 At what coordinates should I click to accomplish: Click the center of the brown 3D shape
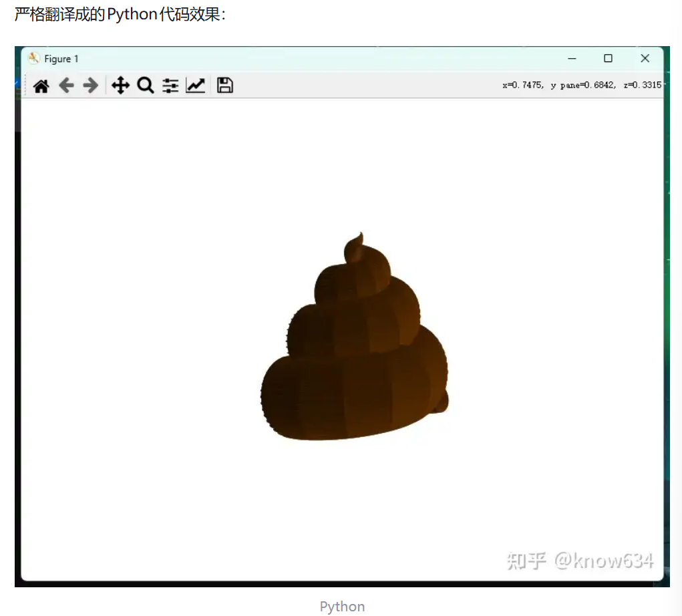click(x=354, y=354)
